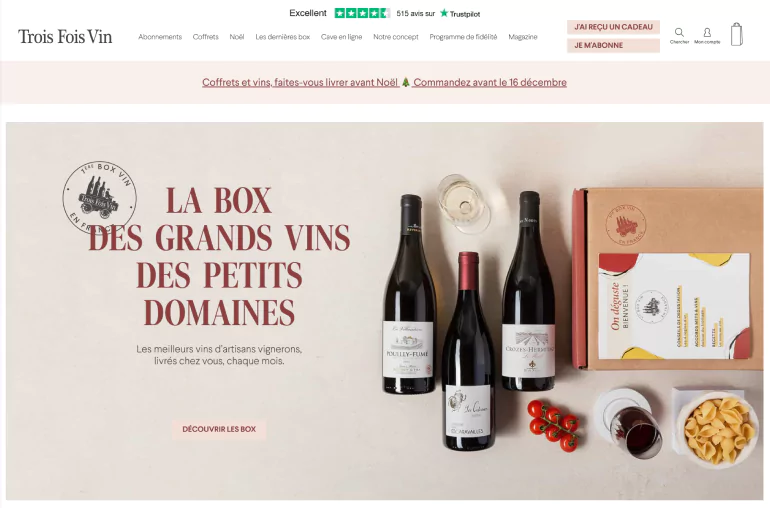The width and height of the screenshot is (770, 508).
Task: Open the search magnifier icon
Action: [679, 35]
